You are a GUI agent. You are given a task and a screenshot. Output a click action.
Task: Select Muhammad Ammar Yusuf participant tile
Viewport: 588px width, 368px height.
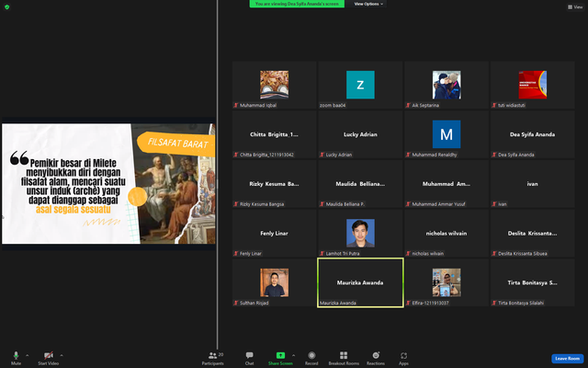[x=447, y=184]
